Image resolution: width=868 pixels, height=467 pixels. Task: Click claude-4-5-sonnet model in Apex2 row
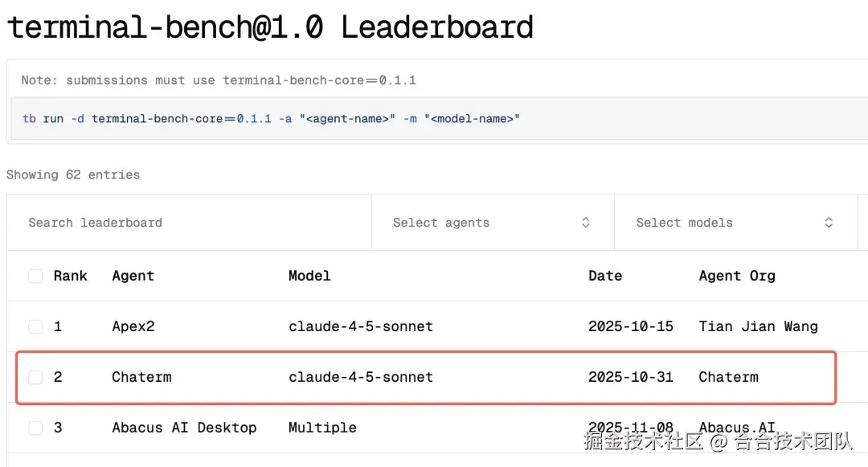pyautogui.click(x=361, y=326)
